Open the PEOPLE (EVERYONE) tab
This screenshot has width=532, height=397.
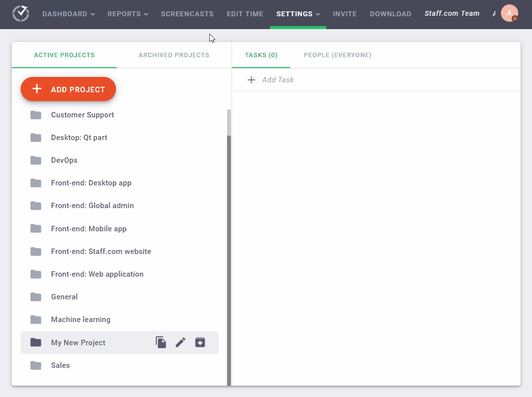tap(338, 55)
